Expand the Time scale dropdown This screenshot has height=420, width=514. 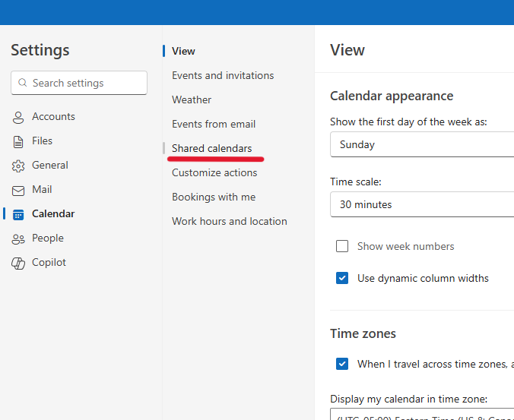click(x=422, y=204)
